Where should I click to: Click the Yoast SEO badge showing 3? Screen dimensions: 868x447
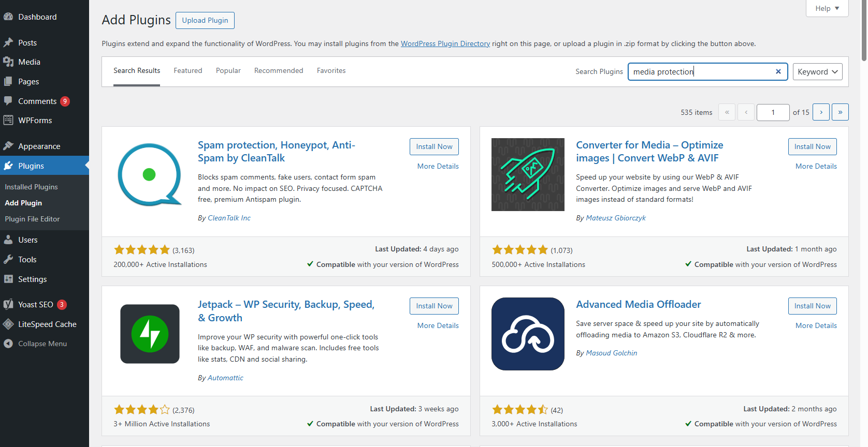(x=62, y=305)
